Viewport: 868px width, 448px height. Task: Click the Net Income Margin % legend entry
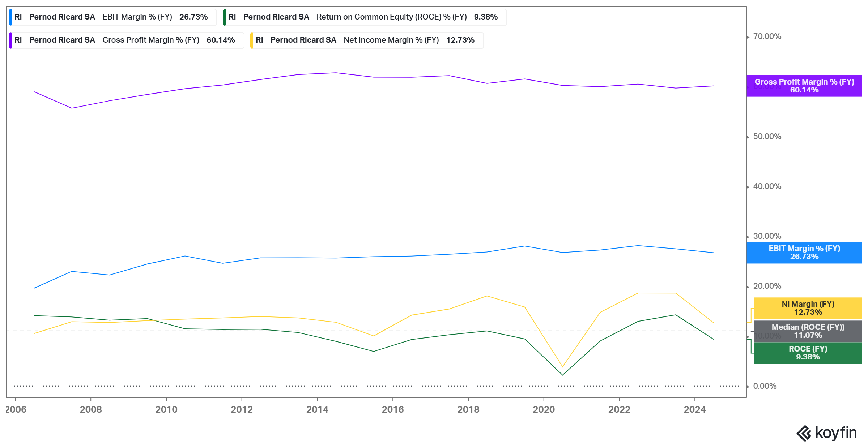(x=367, y=40)
